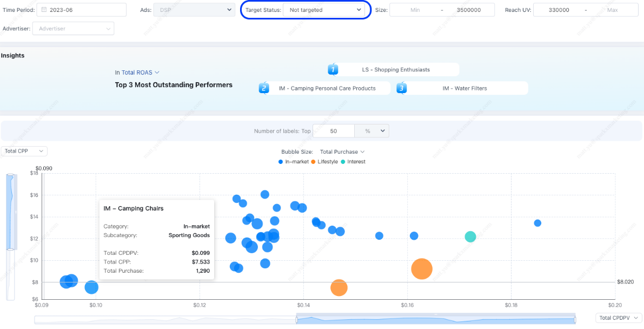Click the vertical zoom slider bottom handle
Screen dimensions: 644x329
tap(11, 249)
